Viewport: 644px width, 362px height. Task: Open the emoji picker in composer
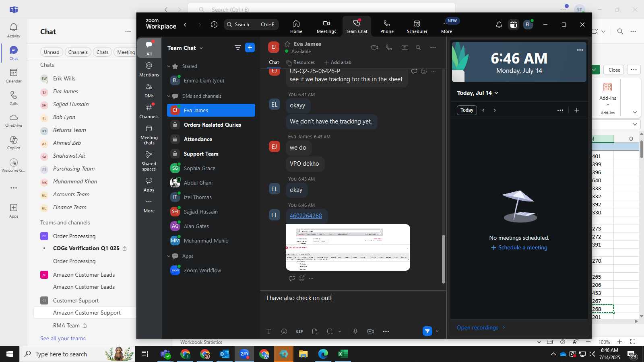[x=284, y=331]
